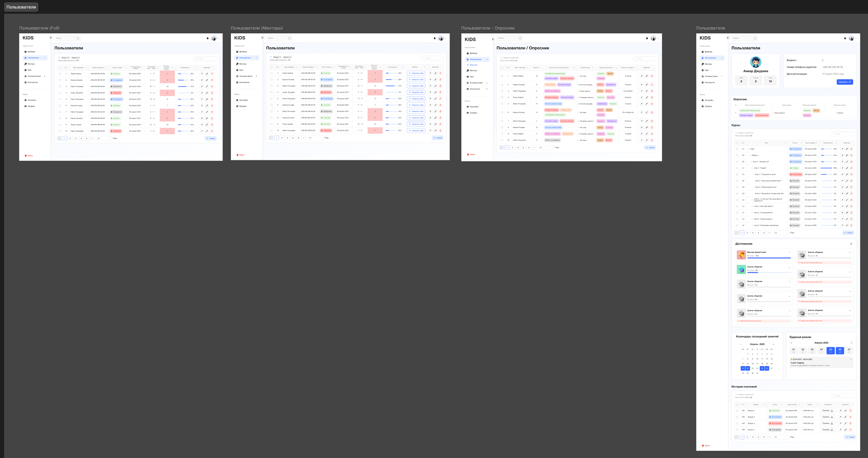Tick the select-all checkbox in the Менторы frame table

[x=272, y=67]
